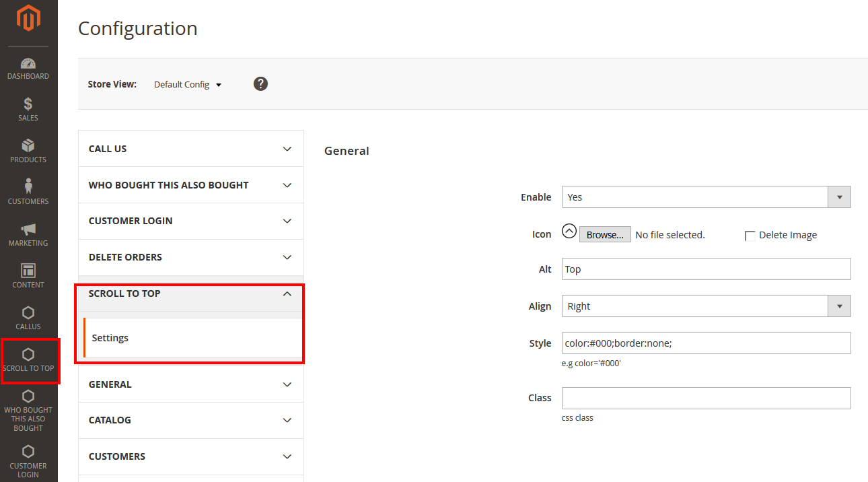Viewport: 868px width, 482px height.
Task: Click the Magento logo icon
Action: (28, 18)
